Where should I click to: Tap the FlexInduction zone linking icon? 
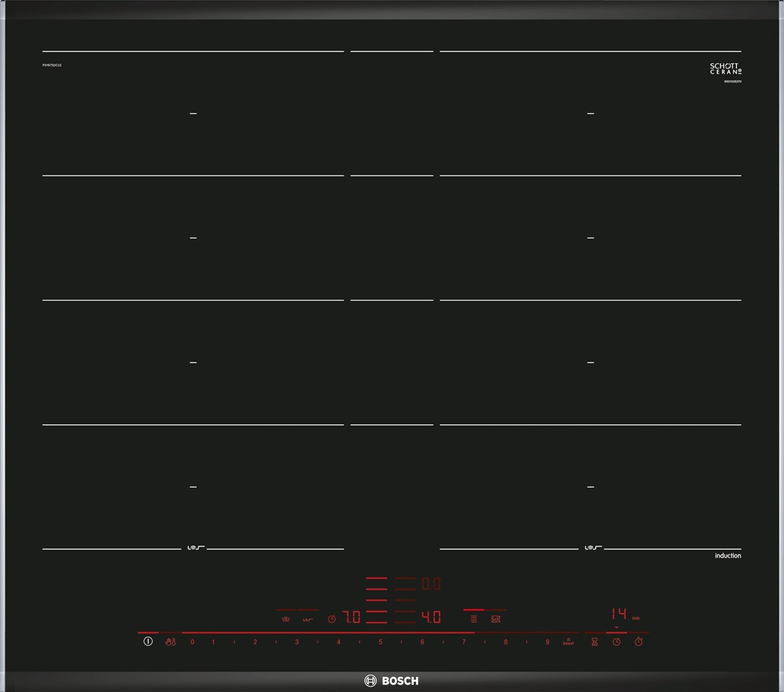(473, 619)
